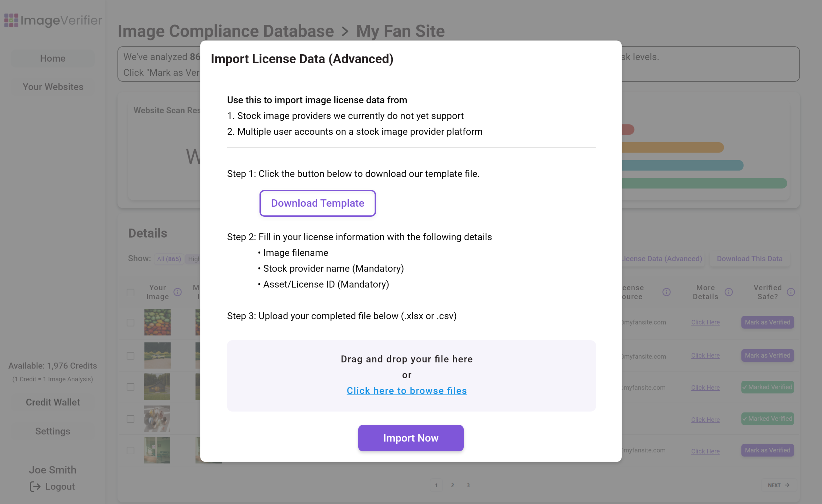Click info icon next to Your Image
This screenshot has height=504, width=822.
[x=178, y=292]
